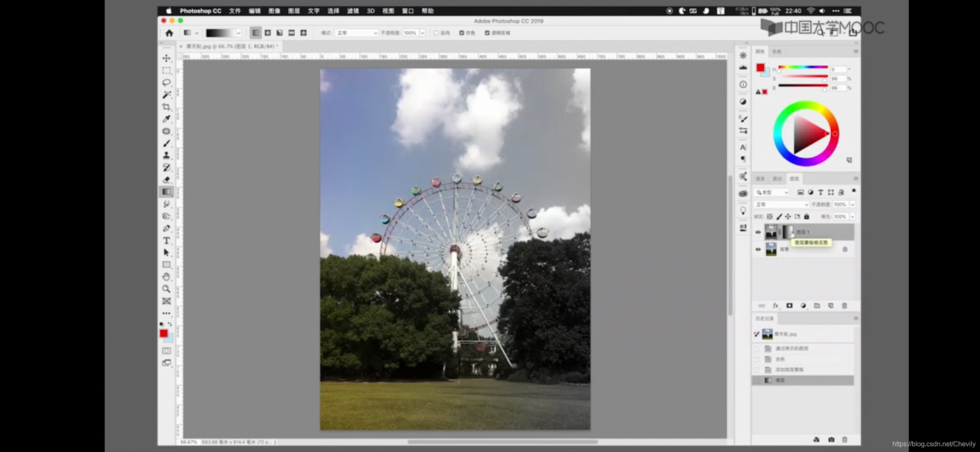
Task: Open the layer blend mode 正常 dropdown
Action: coord(781,204)
